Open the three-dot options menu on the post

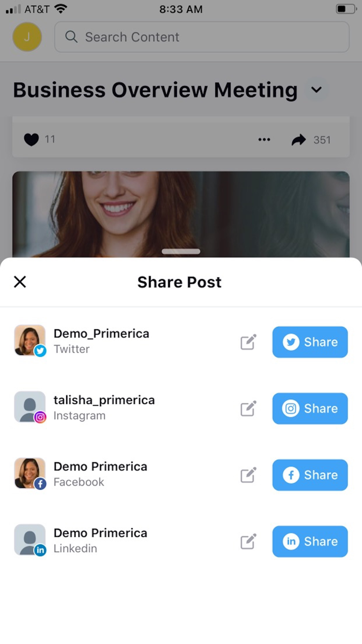pyautogui.click(x=264, y=139)
